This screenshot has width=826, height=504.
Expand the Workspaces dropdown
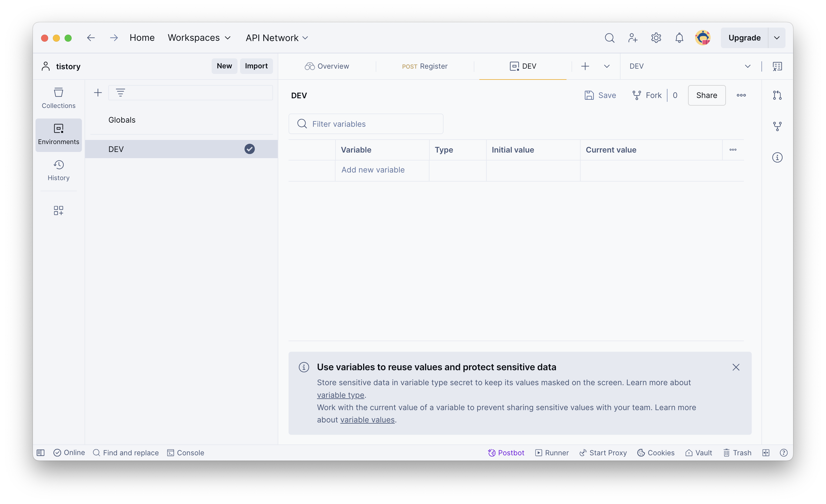(199, 38)
